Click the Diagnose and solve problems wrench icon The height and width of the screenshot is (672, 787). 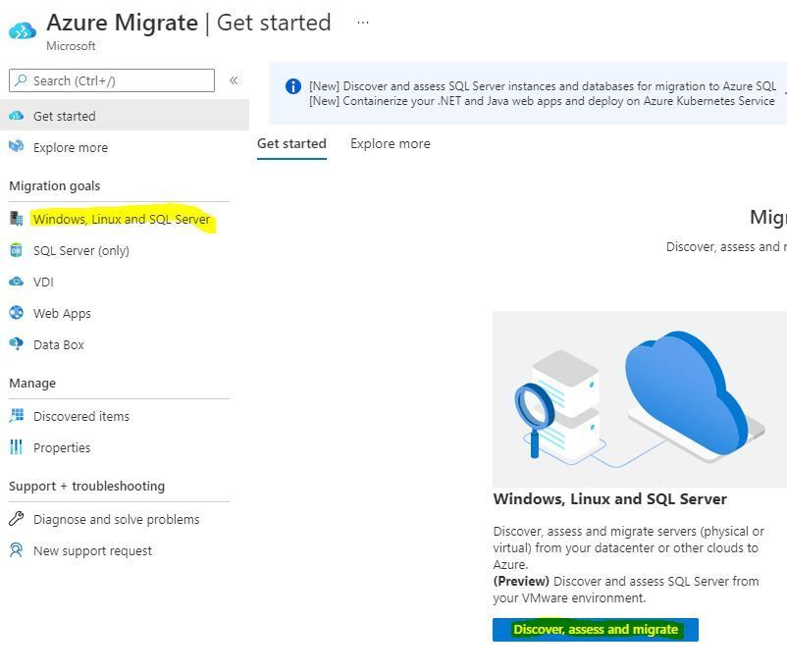pyautogui.click(x=16, y=519)
